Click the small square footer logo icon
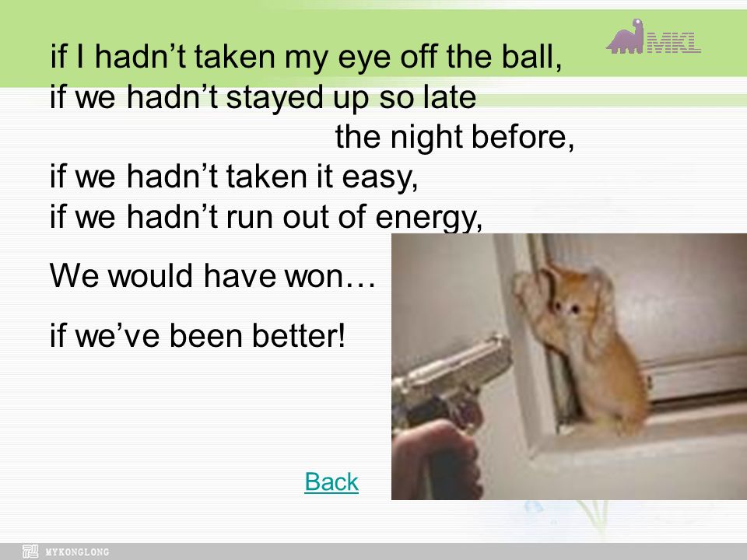The image size is (747, 560). [30, 551]
